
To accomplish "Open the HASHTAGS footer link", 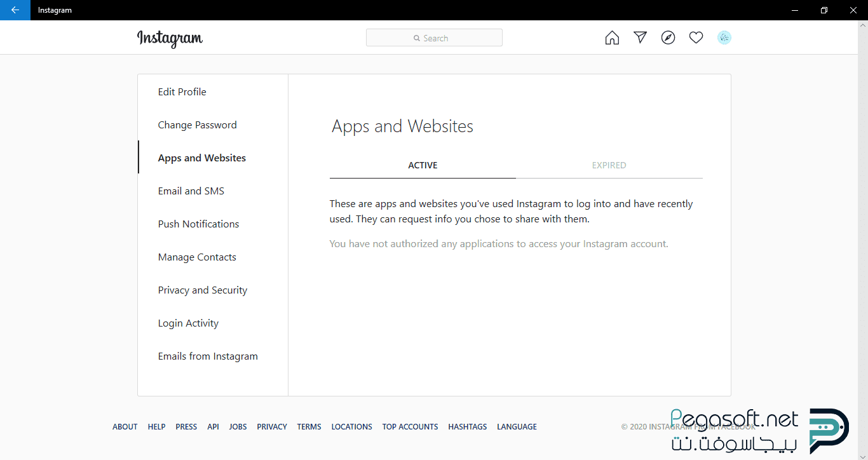I will coord(468,427).
